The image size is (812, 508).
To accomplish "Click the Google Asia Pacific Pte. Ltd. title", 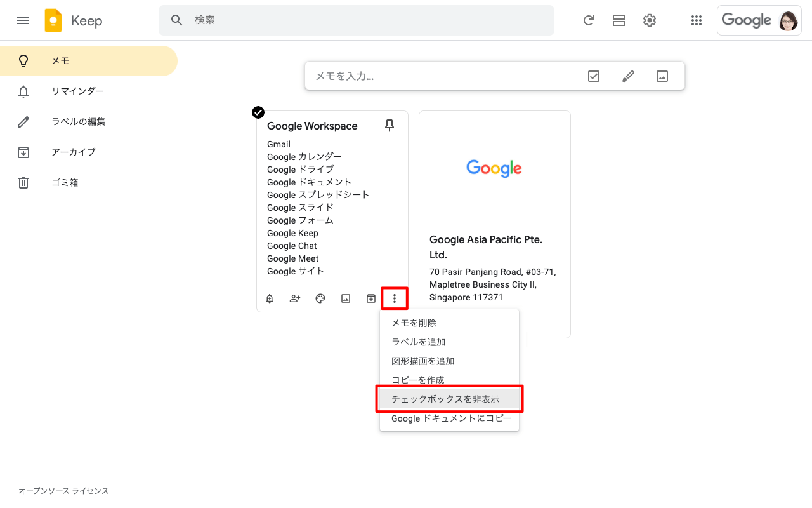I will click(x=486, y=248).
